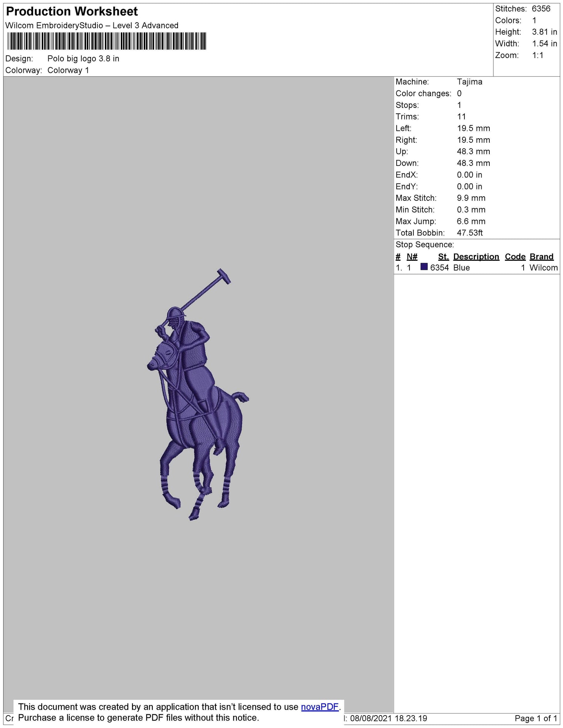Click the 'Page 1 of 1' footer
The width and height of the screenshot is (563, 728).
click(536, 718)
